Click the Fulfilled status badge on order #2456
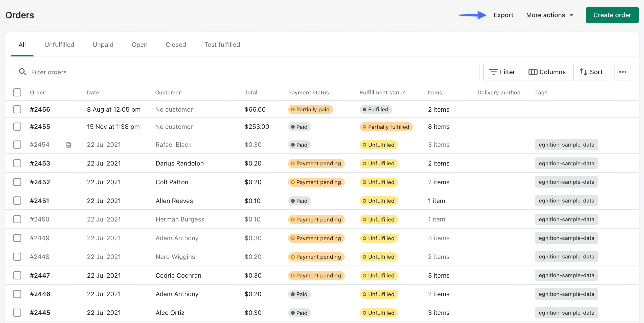 376,109
